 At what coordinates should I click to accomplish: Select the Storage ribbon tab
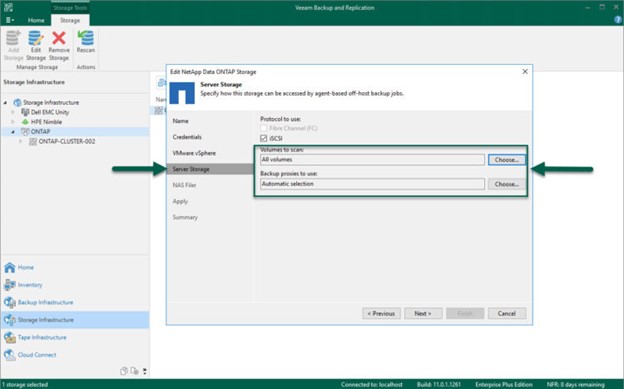coord(70,20)
